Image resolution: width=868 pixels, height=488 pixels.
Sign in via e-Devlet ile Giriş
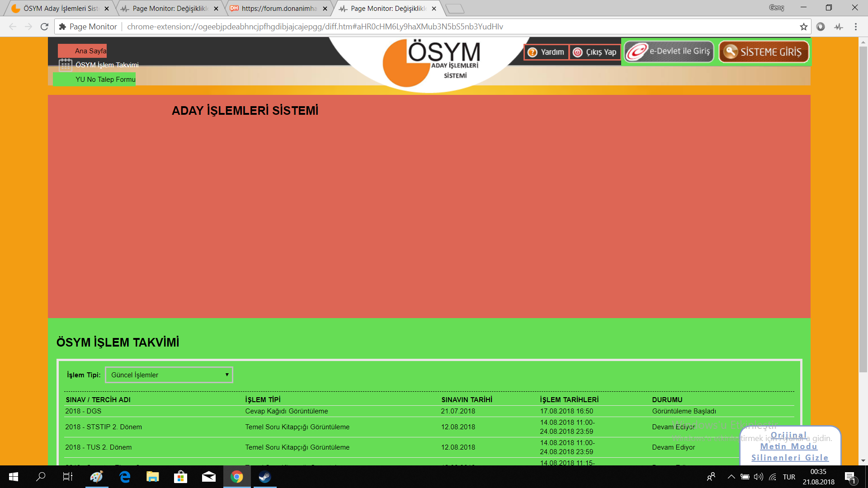pyautogui.click(x=669, y=52)
